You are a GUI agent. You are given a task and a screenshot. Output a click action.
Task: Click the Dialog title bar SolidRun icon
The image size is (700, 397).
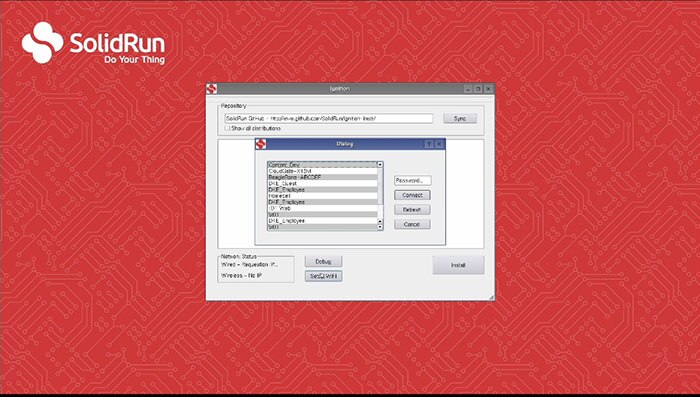click(261, 144)
